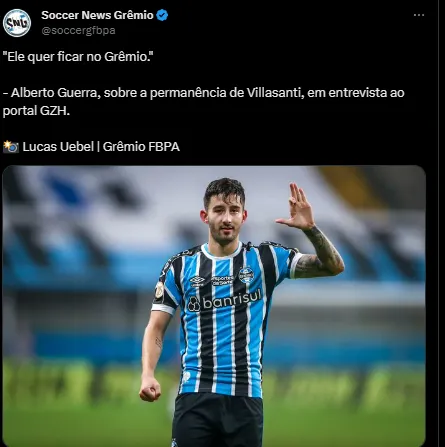Click the "portal GZH." text line
This screenshot has height=447, width=445.
(x=36, y=111)
